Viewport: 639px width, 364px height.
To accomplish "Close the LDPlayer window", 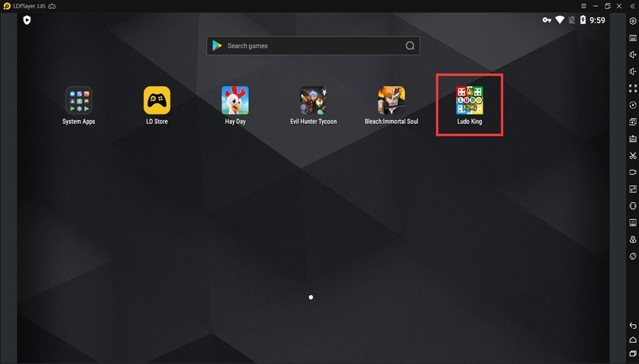I will pyautogui.click(x=619, y=6).
